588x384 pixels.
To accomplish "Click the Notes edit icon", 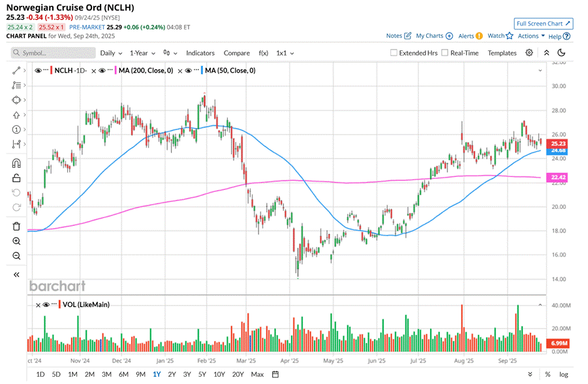I will 408,36.
